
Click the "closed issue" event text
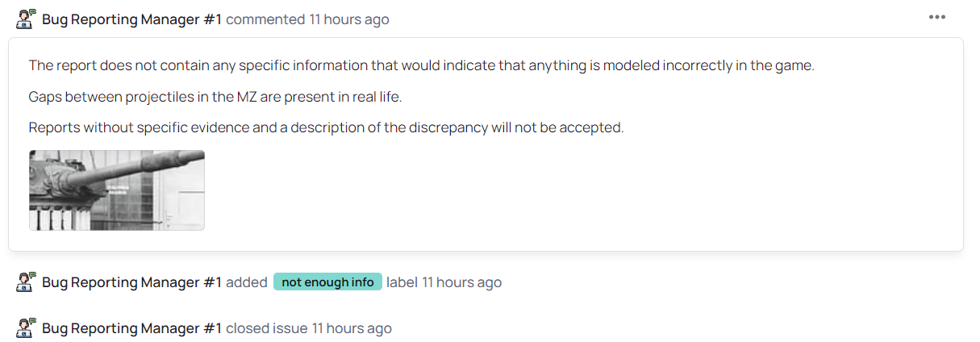pos(266,328)
